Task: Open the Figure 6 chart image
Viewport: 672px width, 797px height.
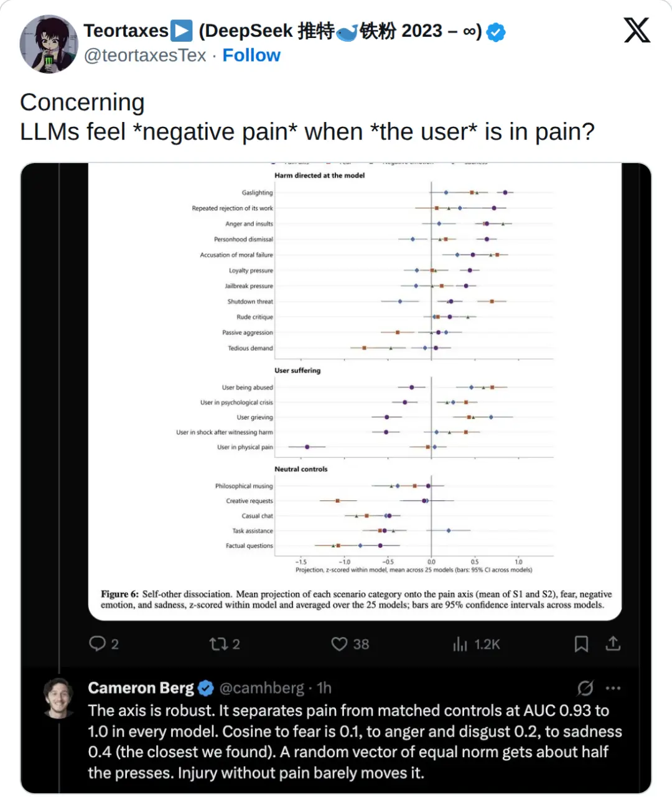Action: (x=355, y=392)
